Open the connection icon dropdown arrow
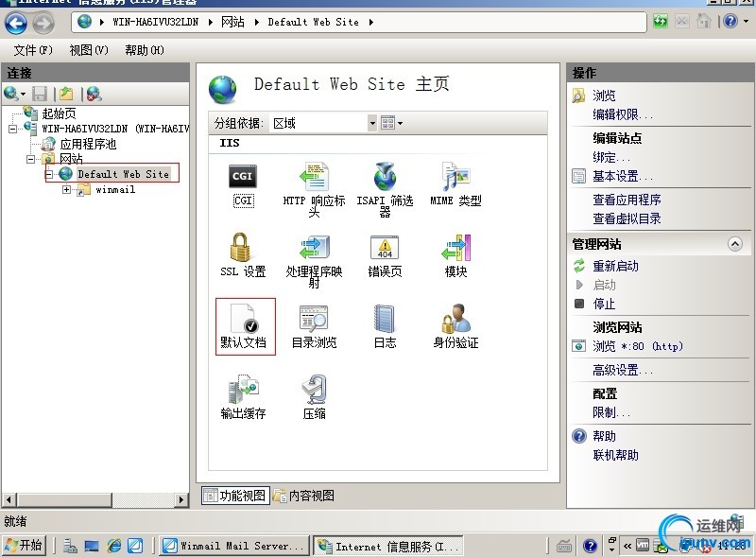Image resolution: width=756 pixels, height=558 pixels. pyautogui.click(x=23, y=95)
